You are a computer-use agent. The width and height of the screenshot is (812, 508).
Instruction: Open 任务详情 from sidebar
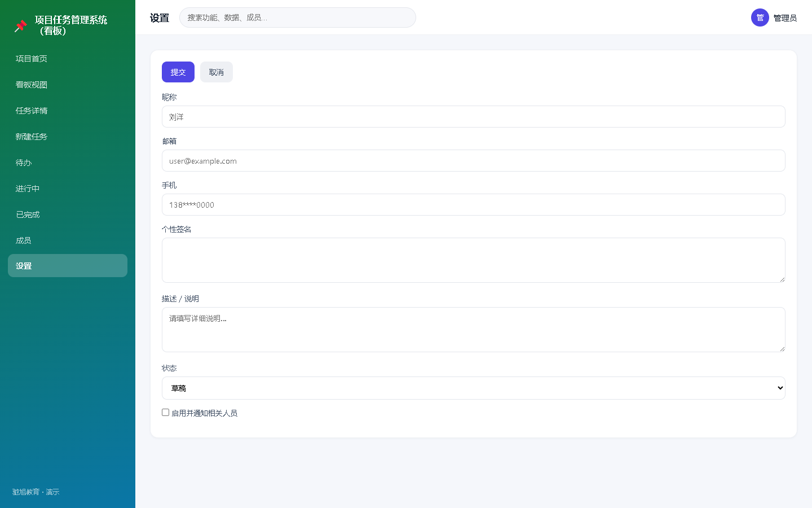[x=68, y=111]
